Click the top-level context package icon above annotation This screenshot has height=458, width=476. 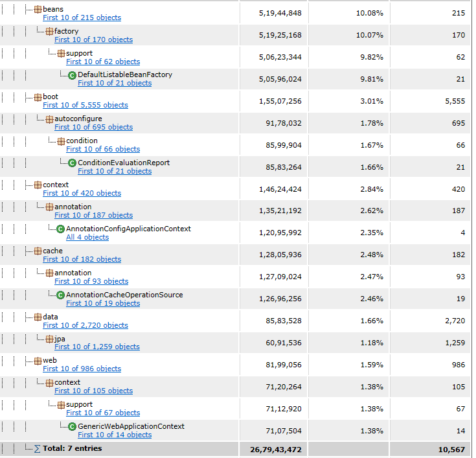(x=38, y=185)
